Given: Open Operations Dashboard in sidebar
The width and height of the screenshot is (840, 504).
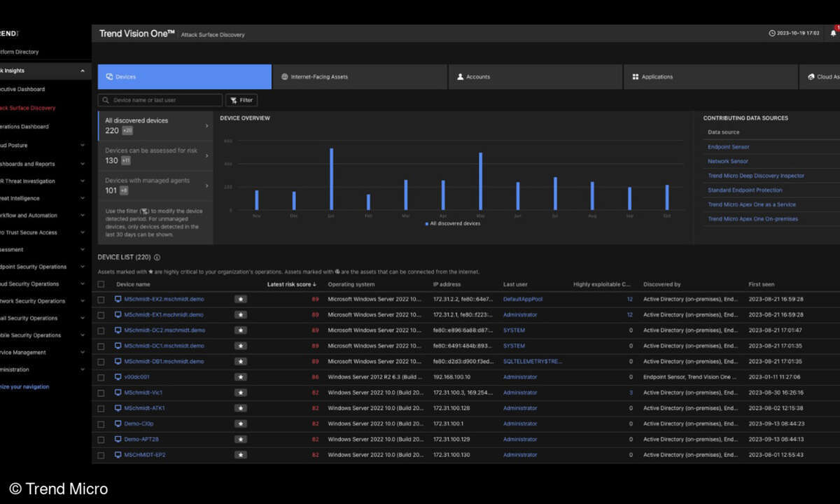Looking at the screenshot, I should [24, 127].
